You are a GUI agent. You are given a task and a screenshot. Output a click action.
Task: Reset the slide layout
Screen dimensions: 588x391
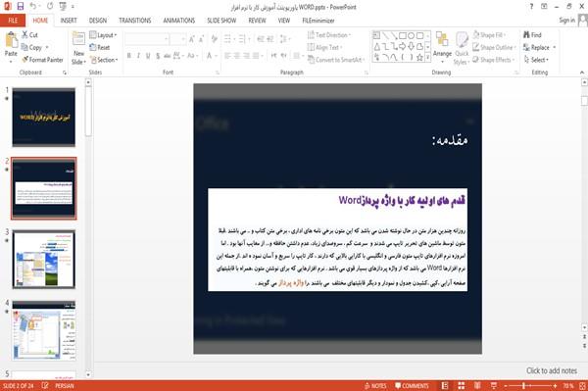point(100,47)
